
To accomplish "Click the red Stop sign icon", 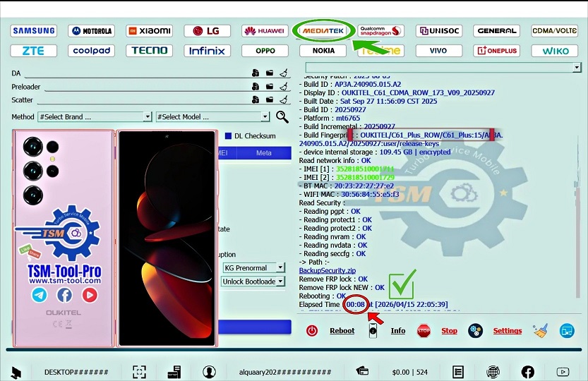I will 424,330.
